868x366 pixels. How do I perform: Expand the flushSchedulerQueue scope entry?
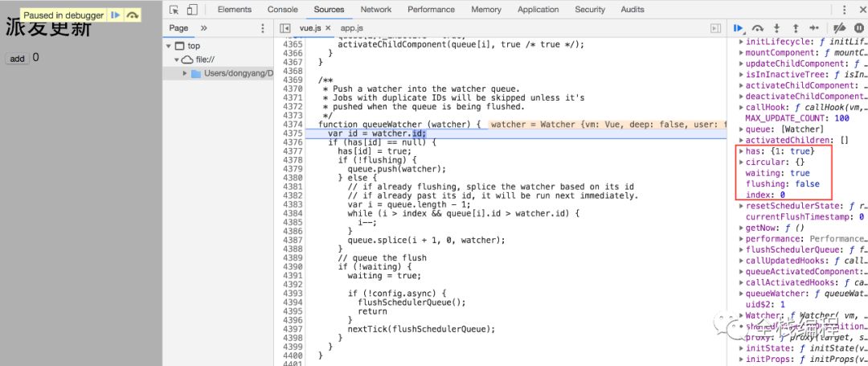click(x=742, y=249)
